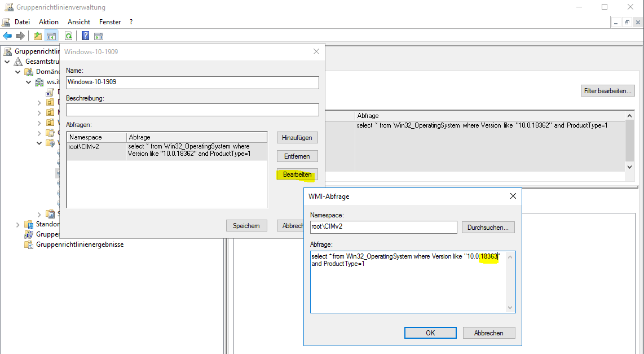
Task: Click the query box scrollbar up arrow
Action: [510, 257]
